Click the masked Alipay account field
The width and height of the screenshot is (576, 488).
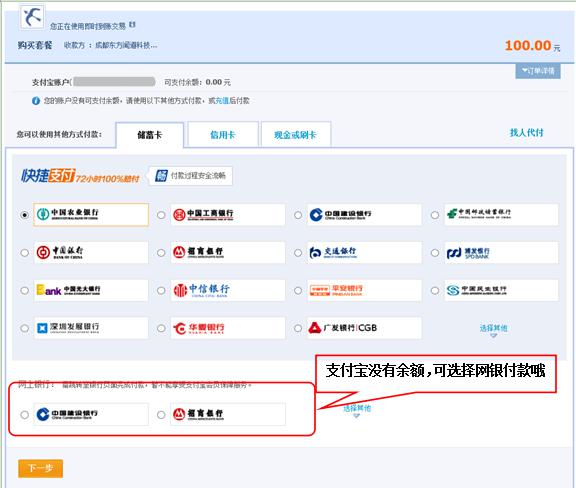pos(114,81)
